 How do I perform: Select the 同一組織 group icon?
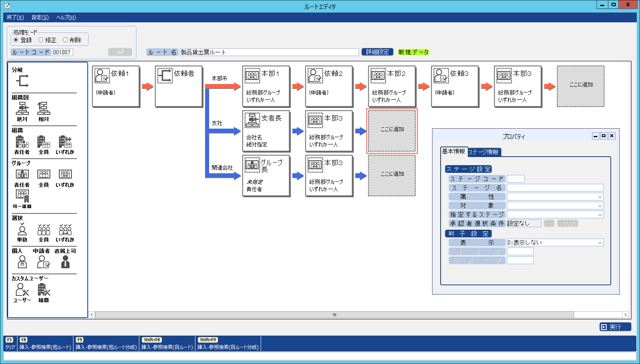point(22,196)
